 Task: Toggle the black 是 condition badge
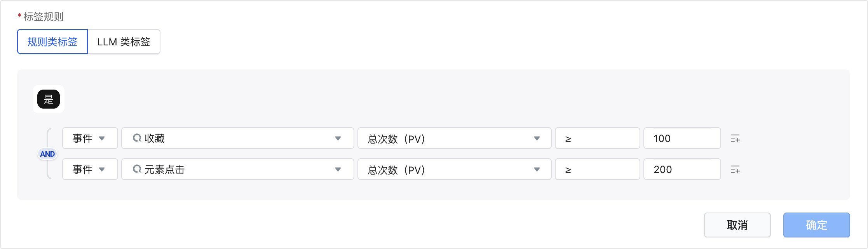(x=49, y=99)
